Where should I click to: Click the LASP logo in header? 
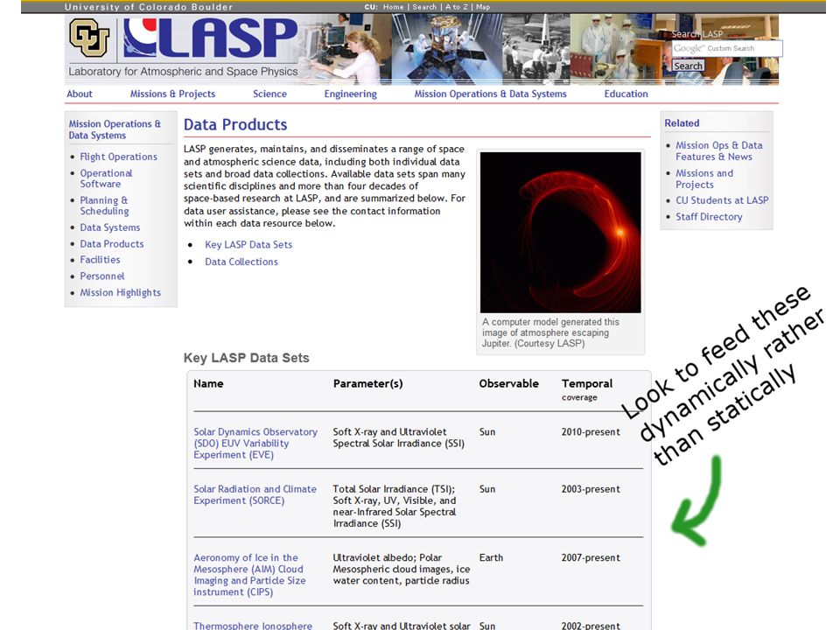[210, 38]
